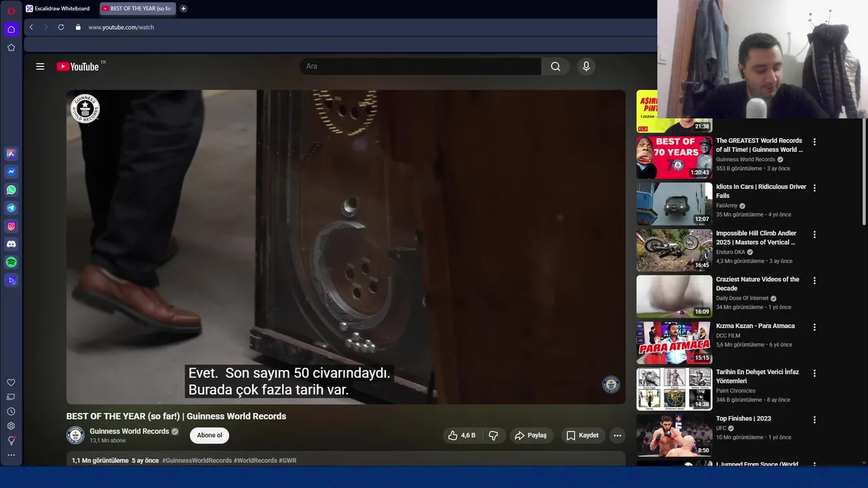Click the YouTube search field 'Ara'
Image resolution: width=868 pixels, height=488 pixels.
pos(420,66)
